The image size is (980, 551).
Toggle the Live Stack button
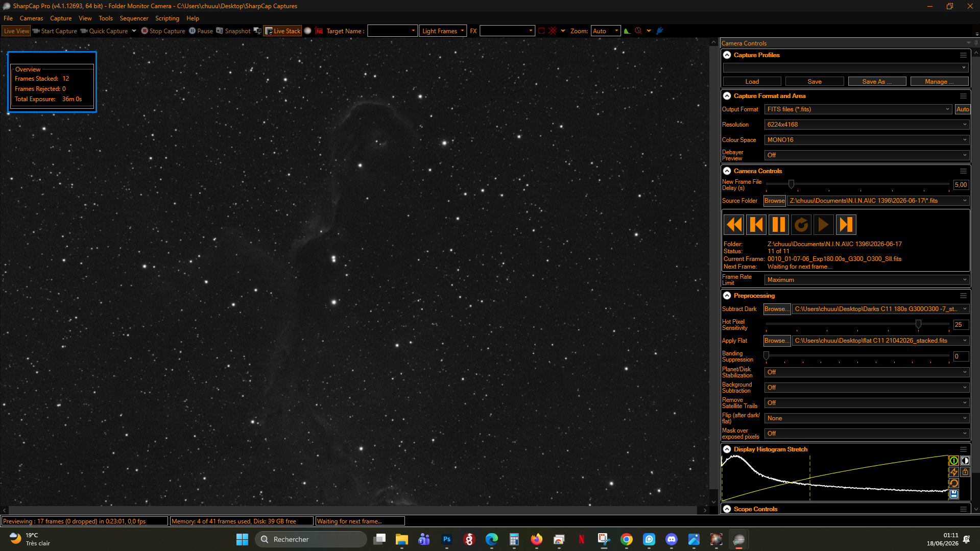tap(282, 31)
